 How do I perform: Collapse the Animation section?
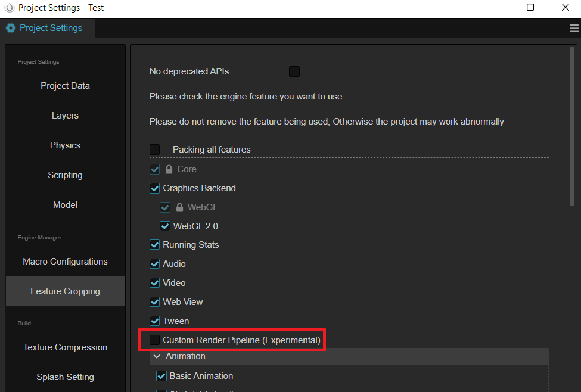point(157,356)
